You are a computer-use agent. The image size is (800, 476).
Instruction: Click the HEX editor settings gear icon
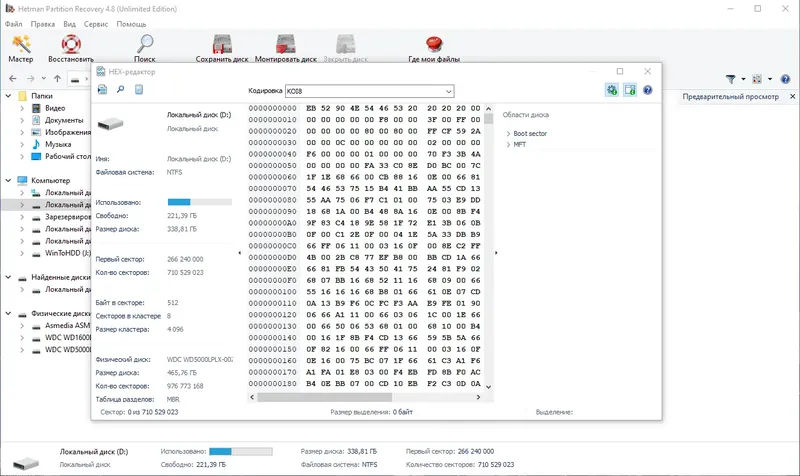click(611, 90)
